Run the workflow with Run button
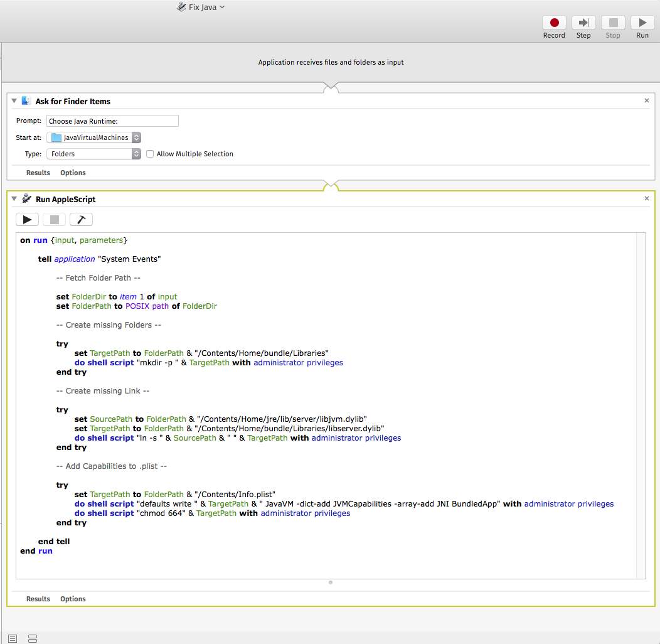 [x=642, y=23]
